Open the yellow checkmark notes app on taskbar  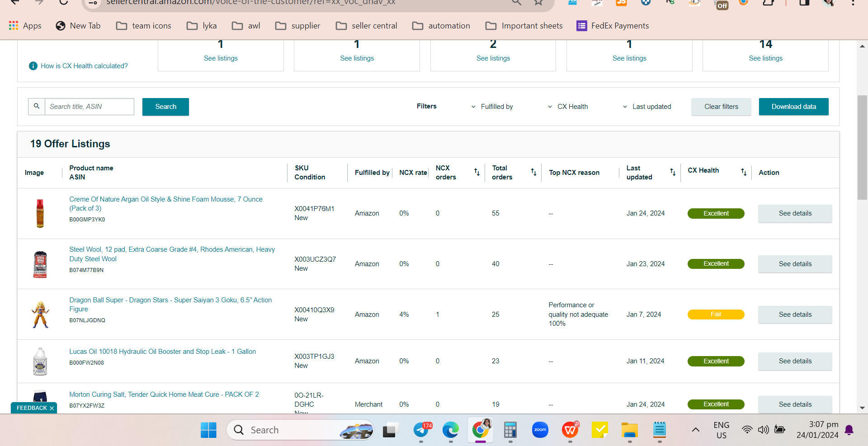pos(600,430)
